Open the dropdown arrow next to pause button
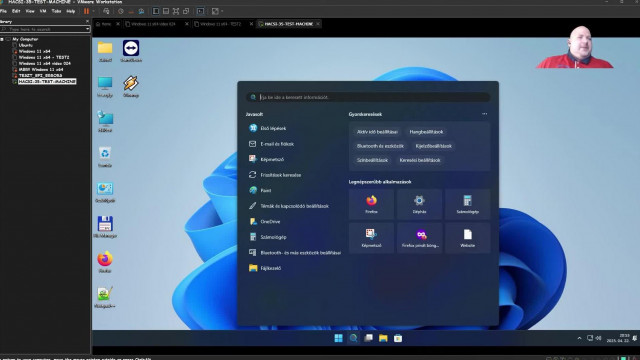The height and width of the screenshot is (360, 640). [94, 11]
